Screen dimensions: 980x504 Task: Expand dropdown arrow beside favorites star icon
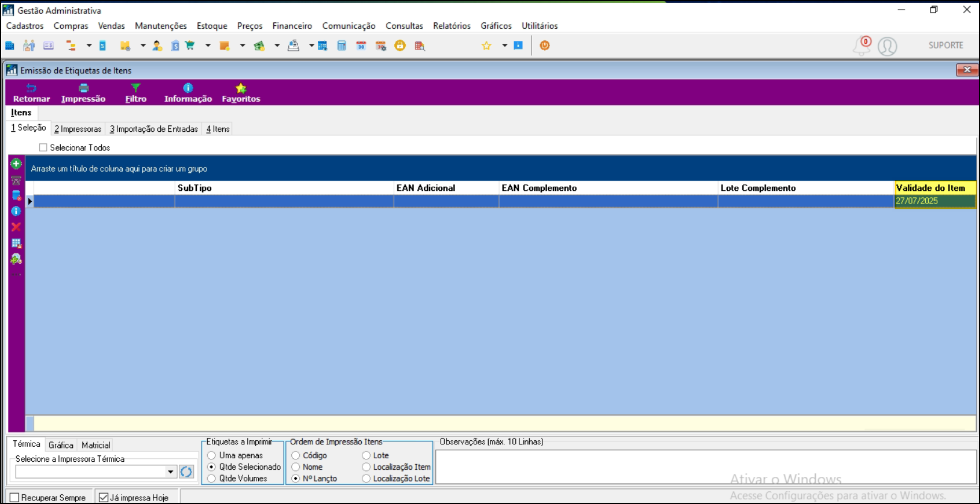tap(504, 46)
